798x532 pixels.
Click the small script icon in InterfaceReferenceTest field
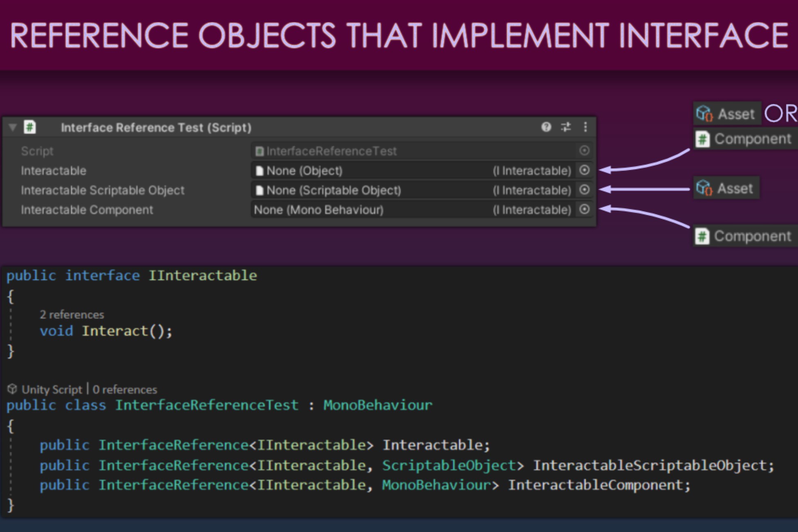click(x=259, y=151)
